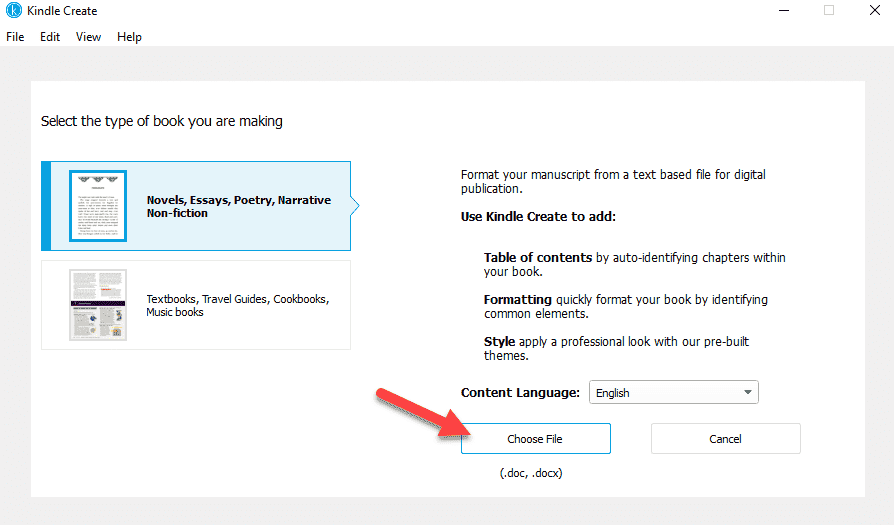Close the Kindle Create window
The image size is (894, 525).
click(875, 10)
